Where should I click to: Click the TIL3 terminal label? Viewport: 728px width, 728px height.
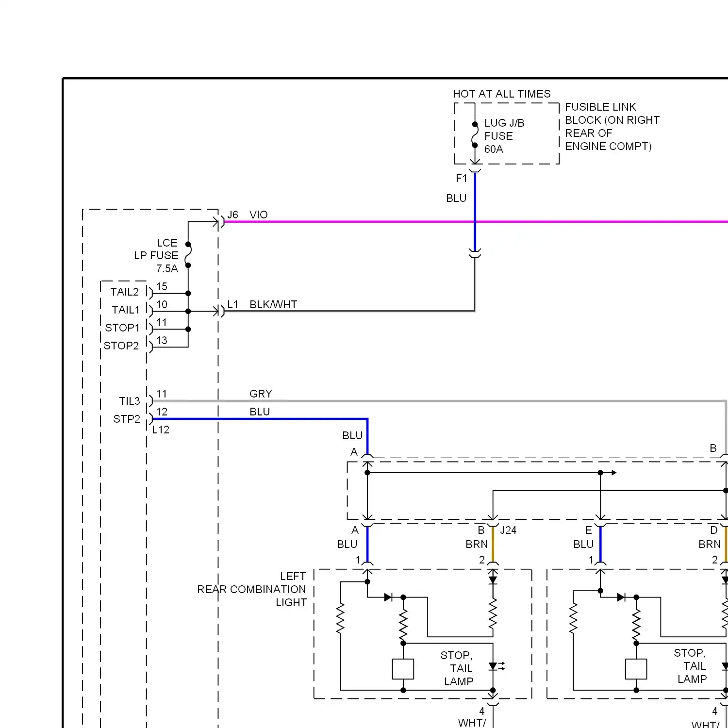click(x=130, y=401)
